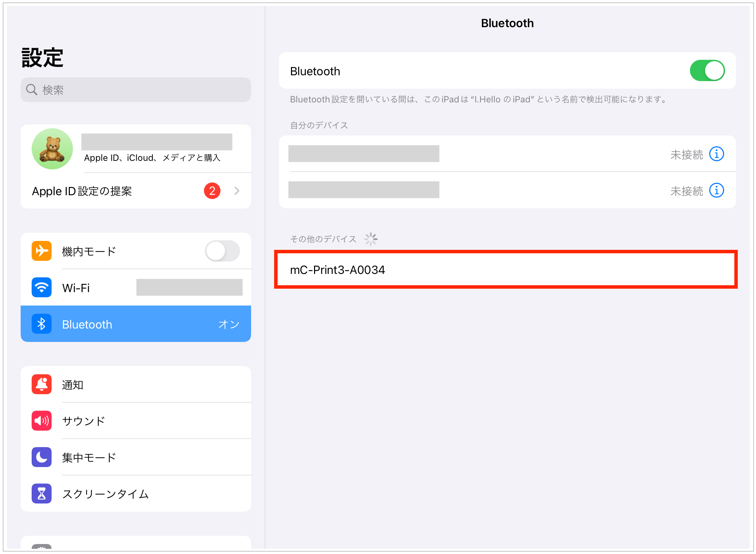Open the teddy bear profile avatar
The height and width of the screenshot is (554, 756).
click(52, 149)
